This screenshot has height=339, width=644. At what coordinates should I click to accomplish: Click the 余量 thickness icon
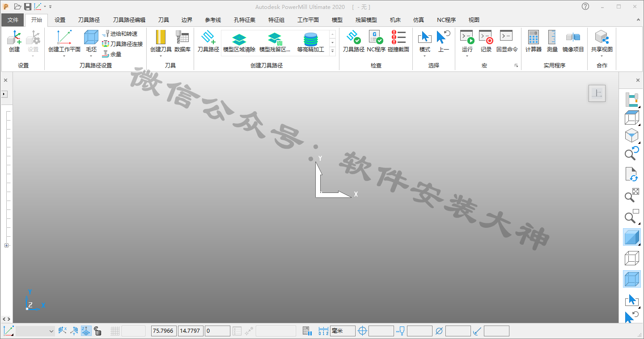[112, 54]
